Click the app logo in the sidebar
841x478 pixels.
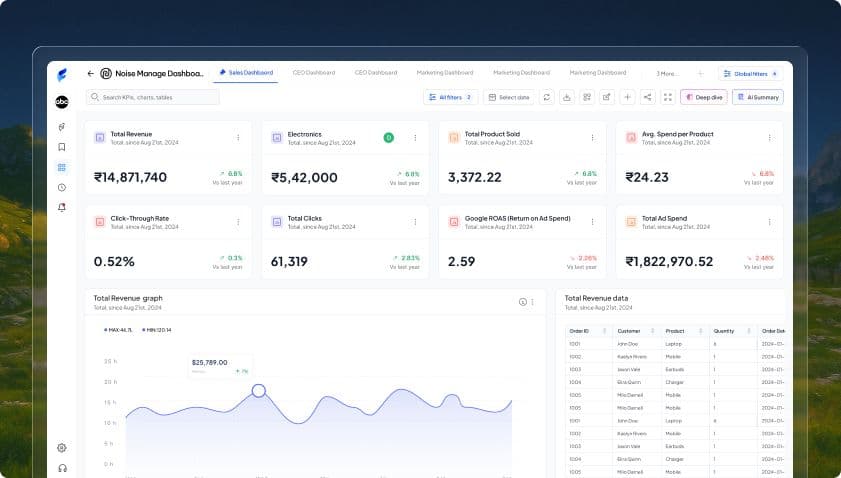[62, 75]
